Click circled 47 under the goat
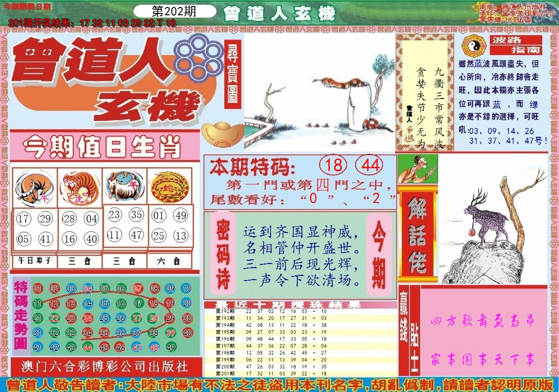Screen dimensions: 559x392 (137, 235)
